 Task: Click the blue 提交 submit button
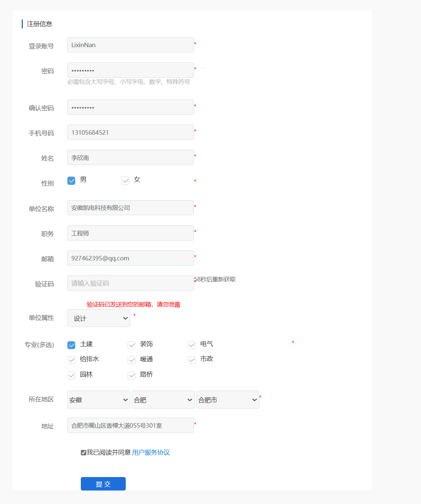(x=103, y=484)
